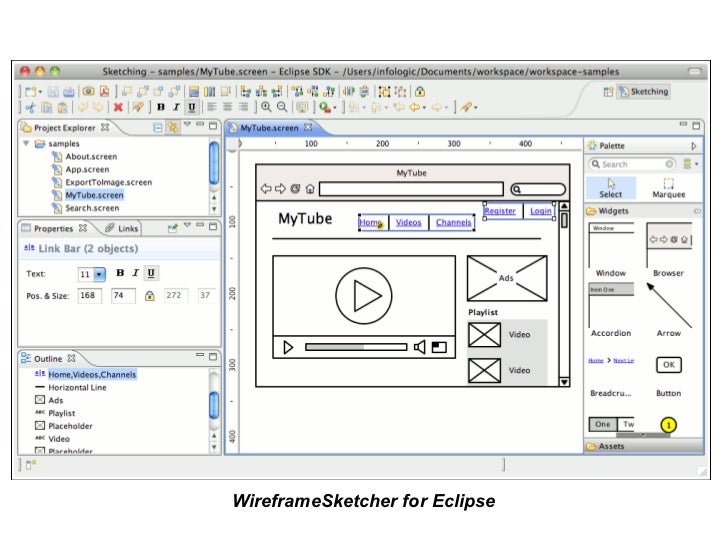Select Horizontal Line in Outline

click(x=78, y=387)
